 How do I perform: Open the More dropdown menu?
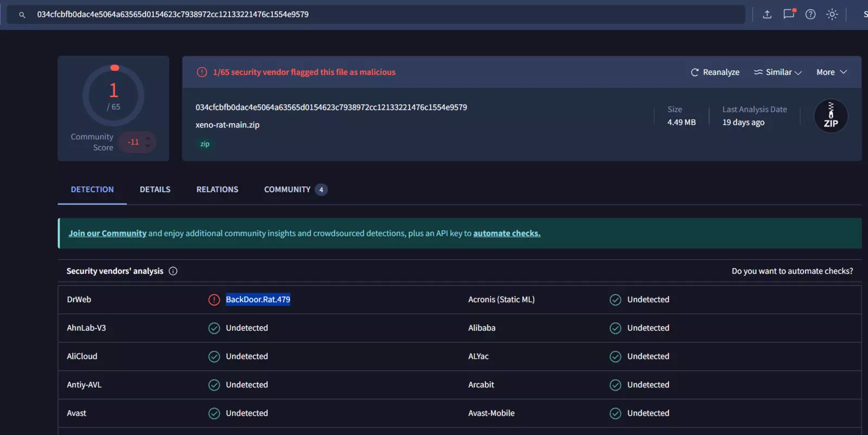(x=832, y=72)
